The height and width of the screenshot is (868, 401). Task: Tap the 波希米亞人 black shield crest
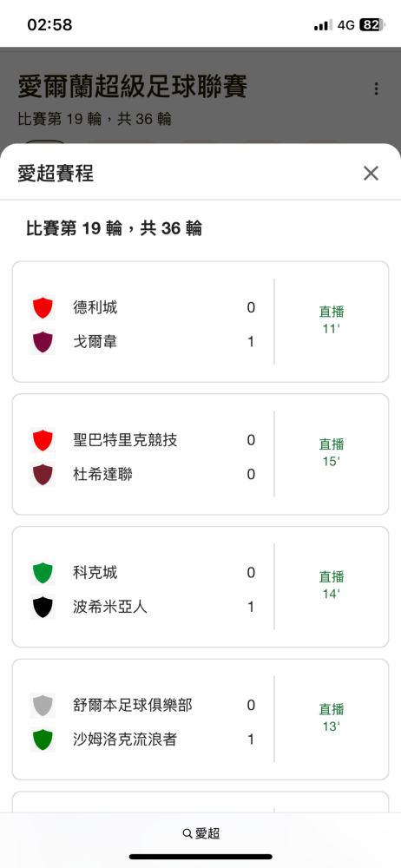43,607
